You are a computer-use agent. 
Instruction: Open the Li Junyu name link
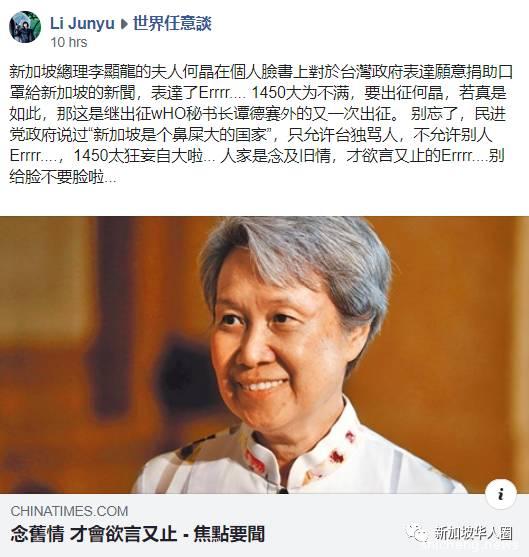(x=82, y=24)
